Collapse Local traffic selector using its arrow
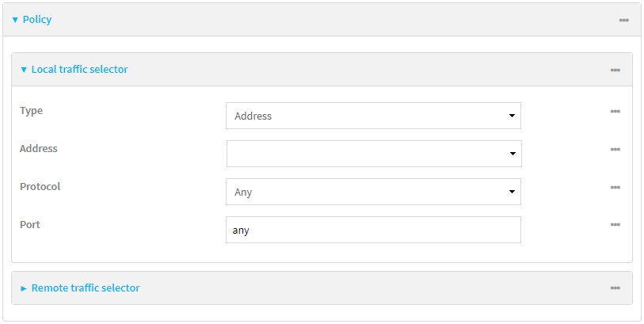This screenshot has height=324, width=644. [x=24, y=70]
